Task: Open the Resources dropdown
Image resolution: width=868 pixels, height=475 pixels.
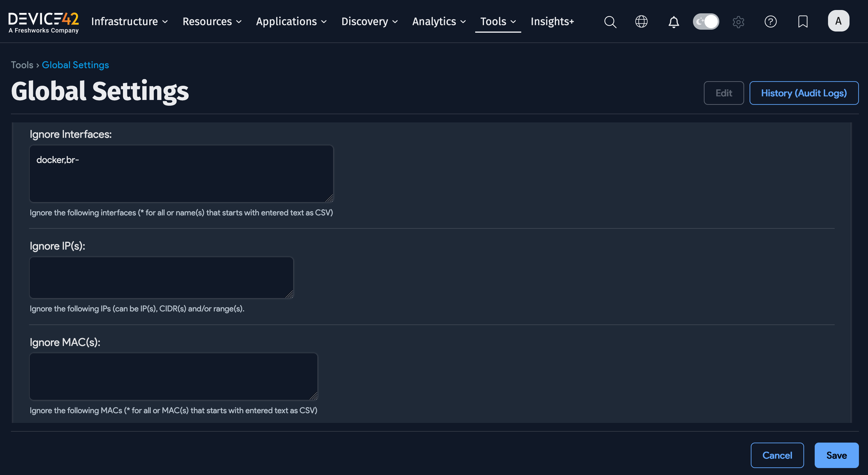Action: [212, 22]
